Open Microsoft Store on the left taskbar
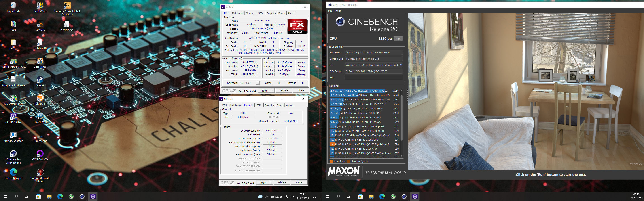644x201 pixels. pos(38,197)
